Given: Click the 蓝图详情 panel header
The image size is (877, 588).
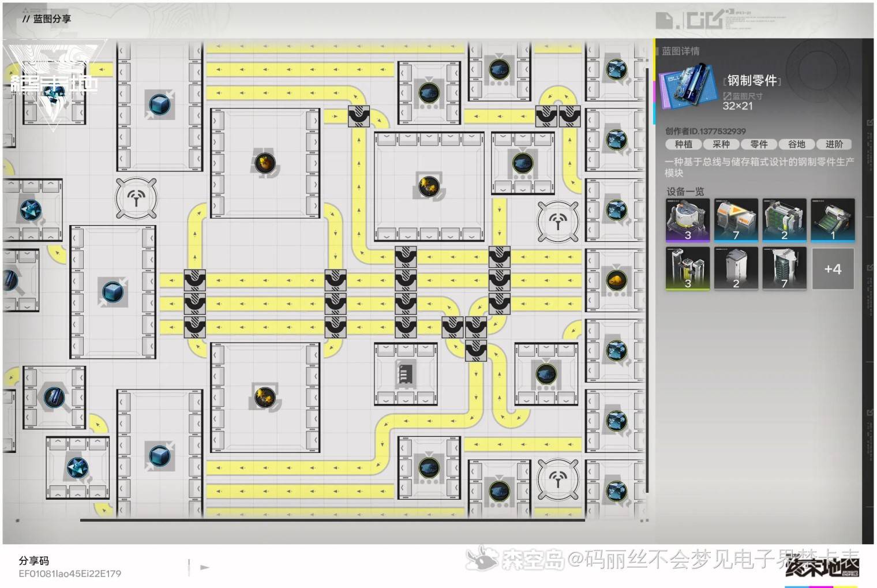Looking at the screenshot, I should point(680,51).
